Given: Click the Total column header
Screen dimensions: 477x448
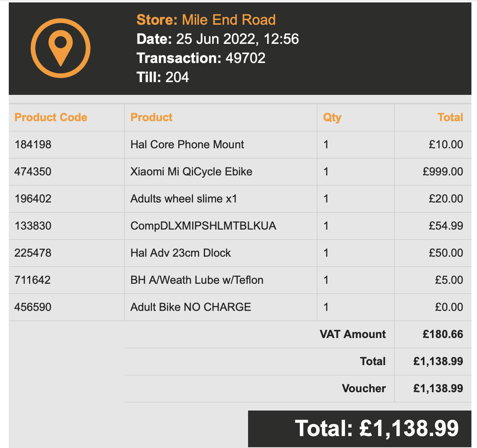Looking at the screenshot, I should click(450, 118).
